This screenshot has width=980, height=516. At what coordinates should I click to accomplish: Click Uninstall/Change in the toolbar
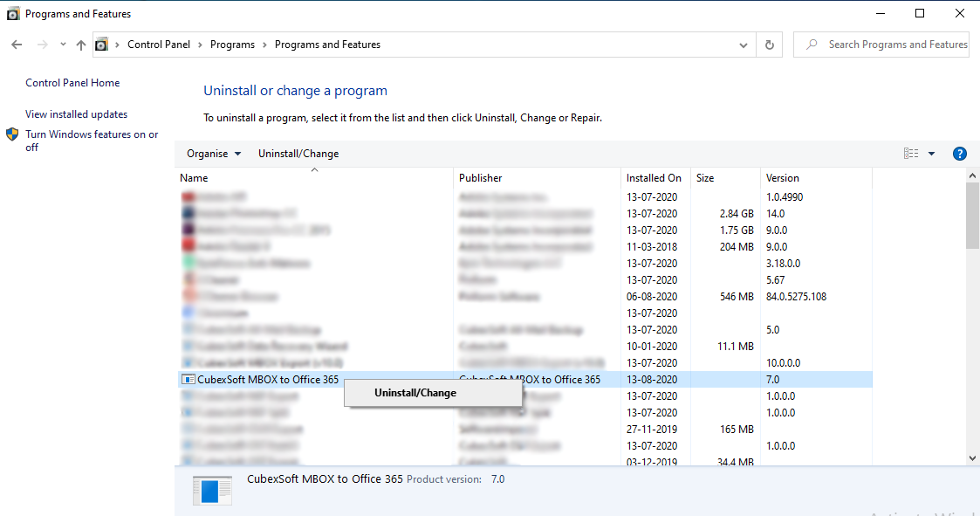(x=298, y=154)
